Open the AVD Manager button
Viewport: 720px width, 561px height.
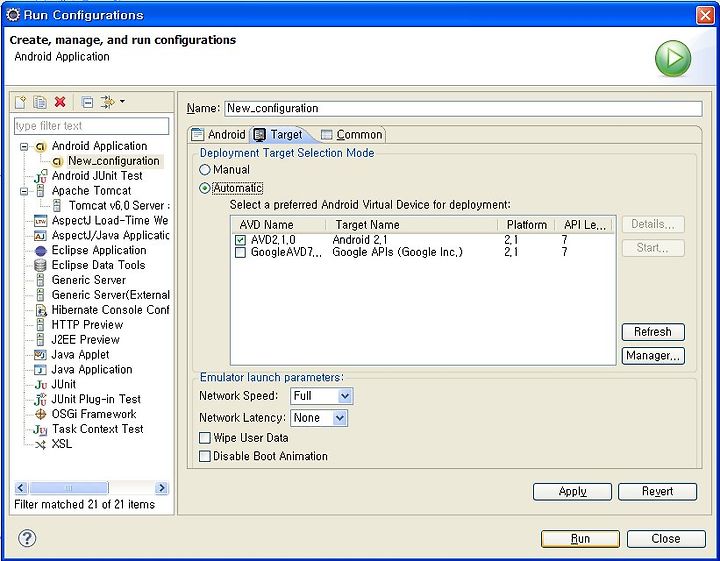[x=653, y=356]
